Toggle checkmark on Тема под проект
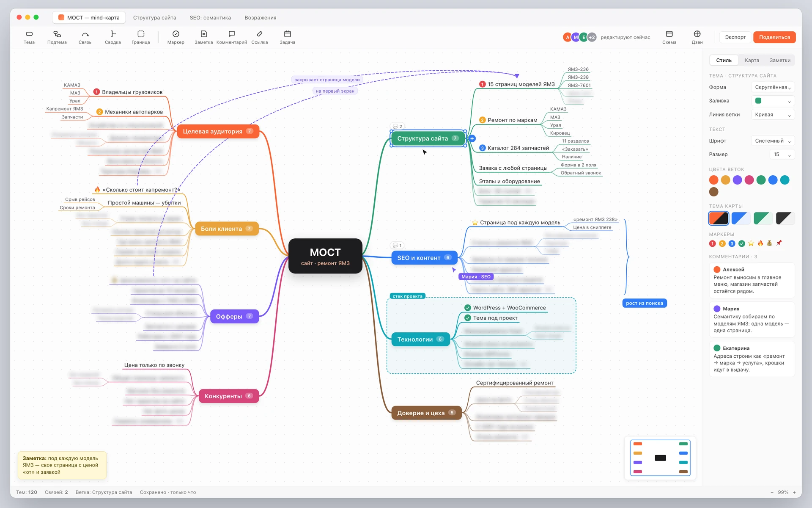The width and height of the screenshot is (812, 508). (x=468, y=318)
